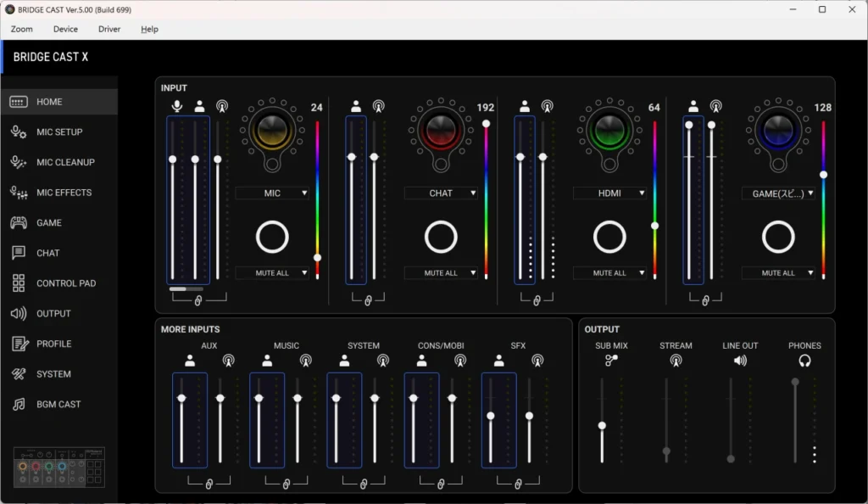Expand the HDMI source dropdown
Screen dimensions: 868x504
tap(609, 193)
